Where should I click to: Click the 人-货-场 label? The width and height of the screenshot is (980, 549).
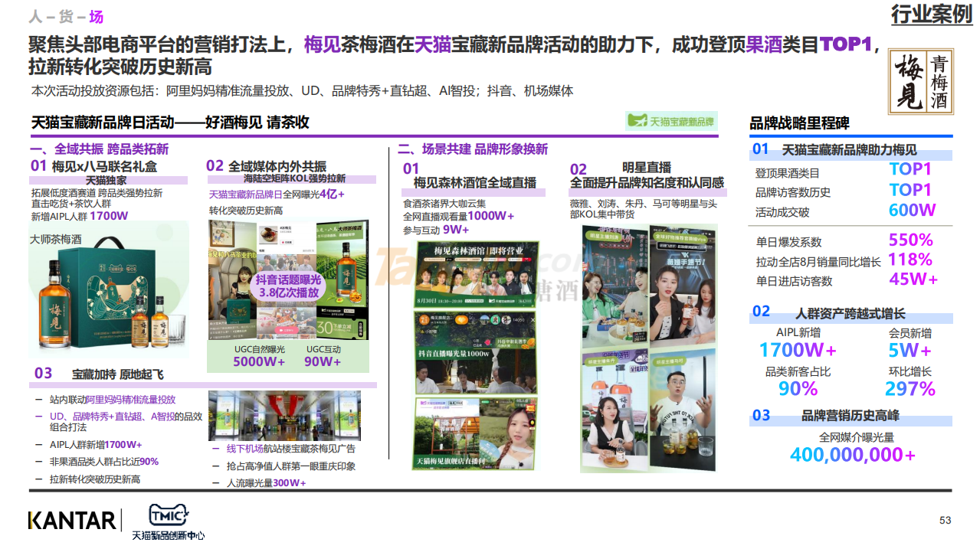click(66, 16)
